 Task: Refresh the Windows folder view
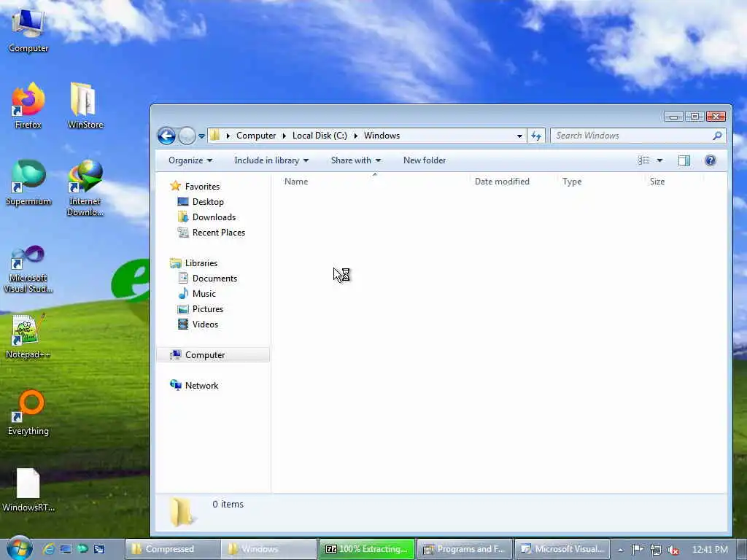click(x=536, y=136)
